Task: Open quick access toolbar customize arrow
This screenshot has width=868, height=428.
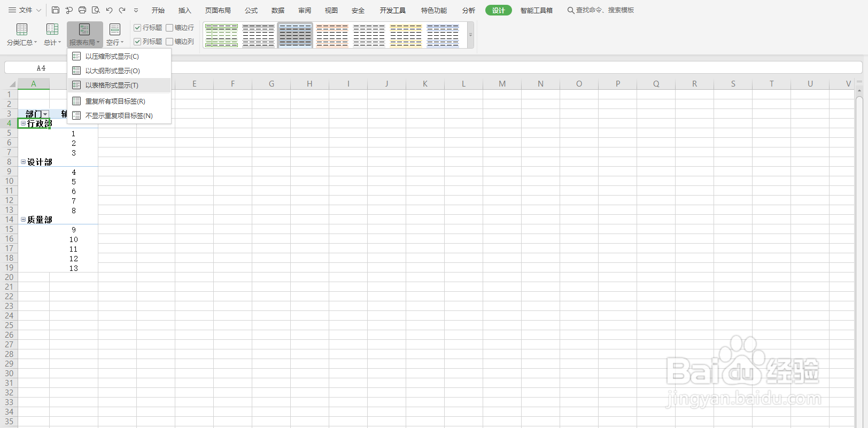Action: tap(136, 10)
